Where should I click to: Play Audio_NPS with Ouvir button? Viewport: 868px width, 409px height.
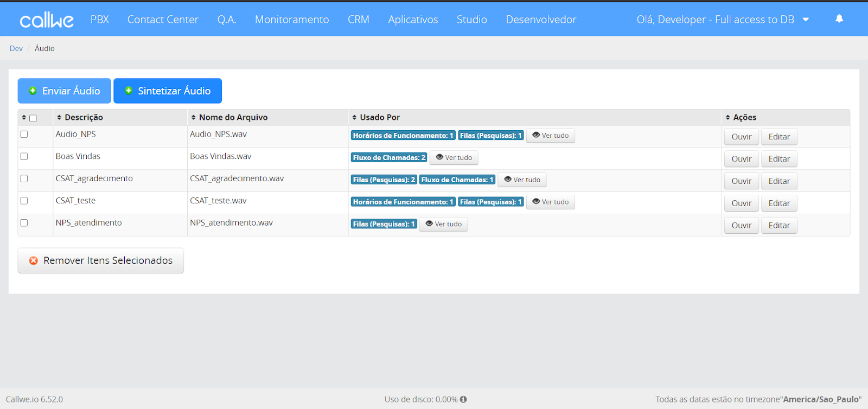pyautogui.click(x=742, y=137)
